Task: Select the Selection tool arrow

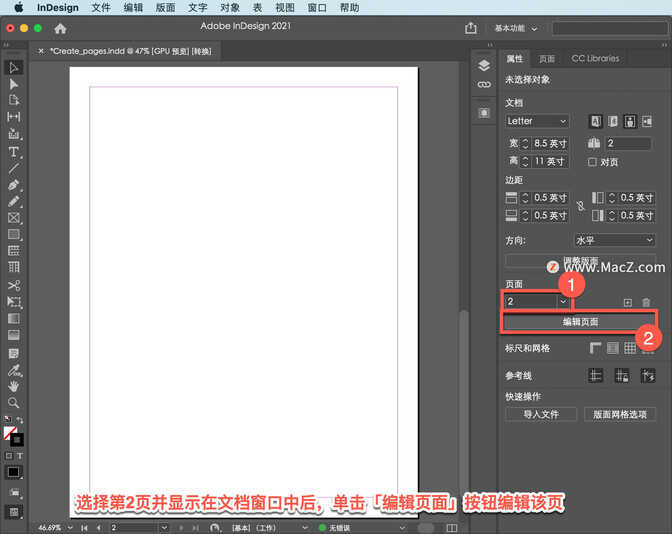Action: [14, 67]
